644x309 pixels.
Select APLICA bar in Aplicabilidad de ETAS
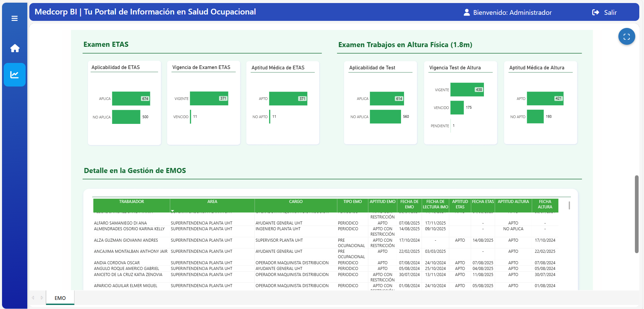point(131,99)
